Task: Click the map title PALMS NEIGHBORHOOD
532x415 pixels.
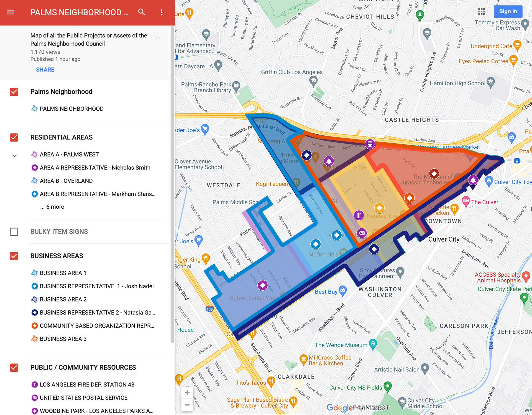Action: tap(80, 12)
